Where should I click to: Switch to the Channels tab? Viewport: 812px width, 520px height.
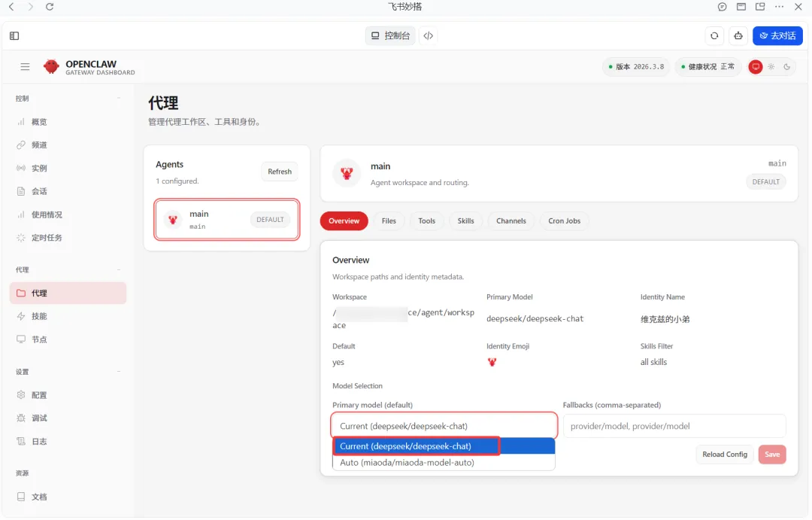tap(511, 220)
